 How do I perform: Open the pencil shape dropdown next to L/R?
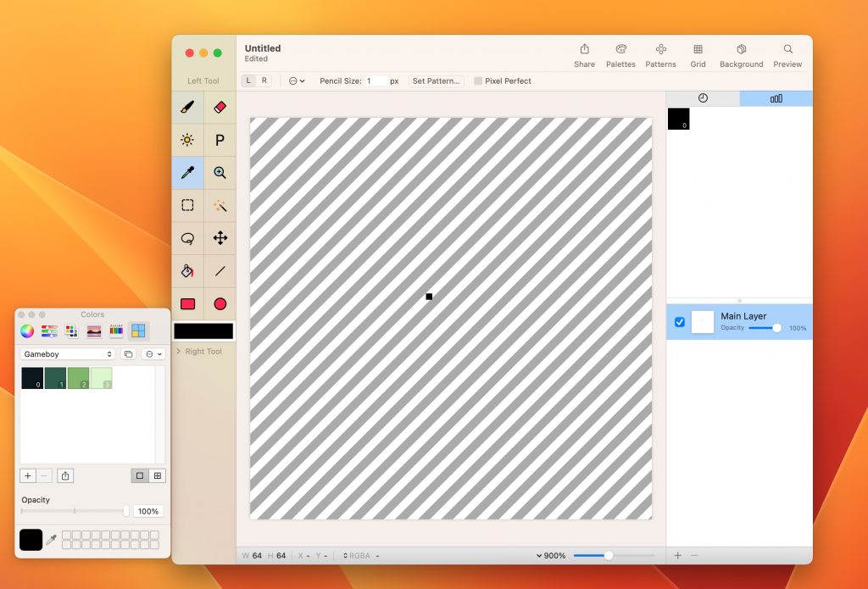tap(295, 80)
